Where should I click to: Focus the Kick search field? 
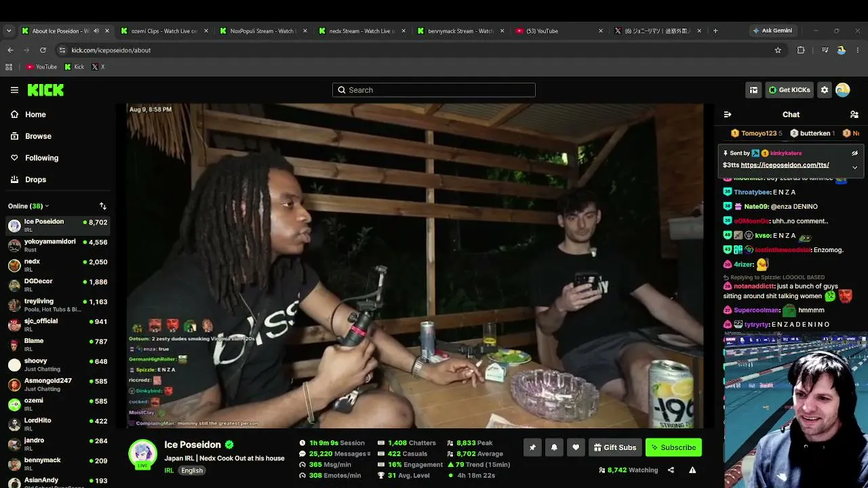tap(434, 89)
